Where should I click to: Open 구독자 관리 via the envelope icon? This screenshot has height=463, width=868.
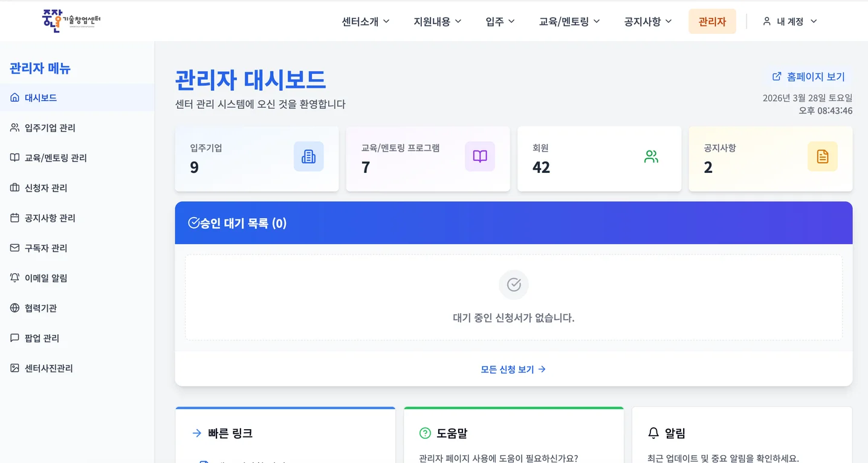(14, 248)
